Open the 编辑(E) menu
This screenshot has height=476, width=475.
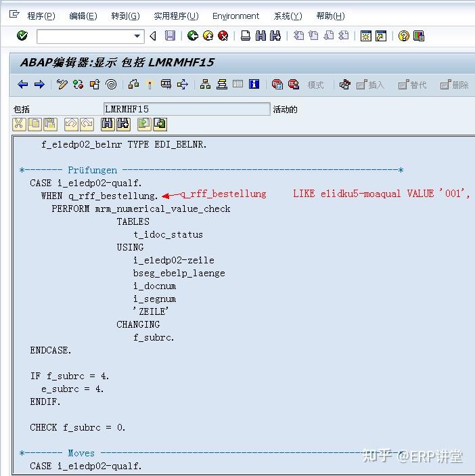pos(83,16)
